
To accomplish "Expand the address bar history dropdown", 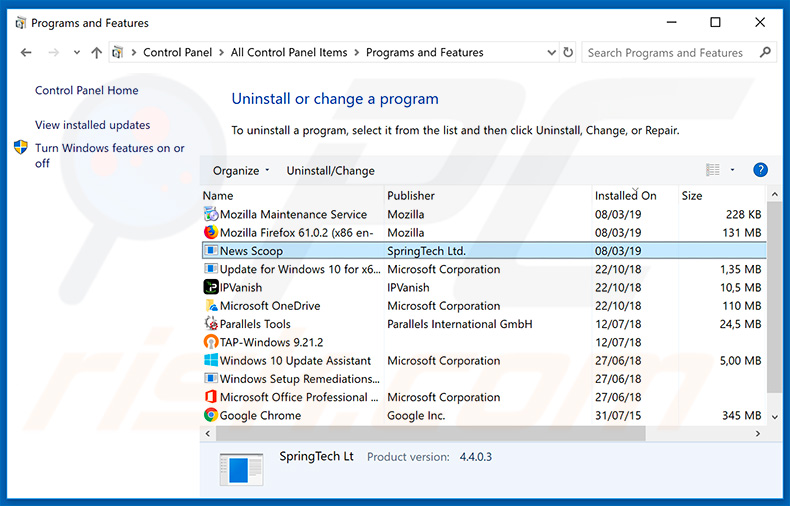I will point(552,53).
